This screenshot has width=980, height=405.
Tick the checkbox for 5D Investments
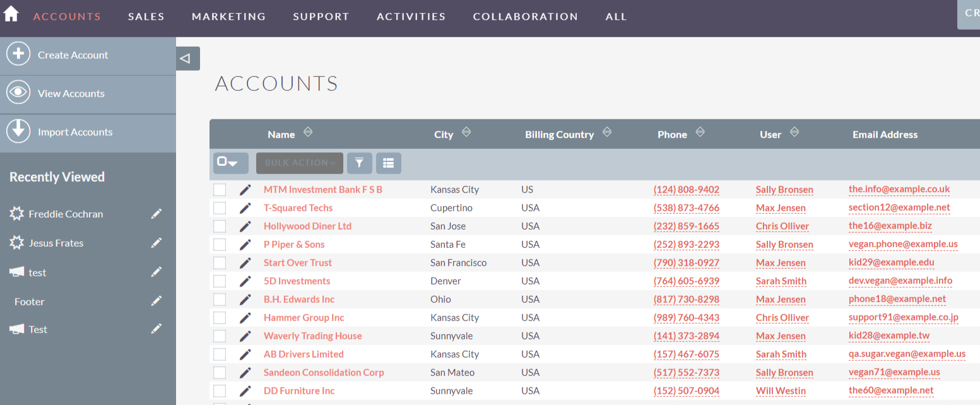coord(220,281)
